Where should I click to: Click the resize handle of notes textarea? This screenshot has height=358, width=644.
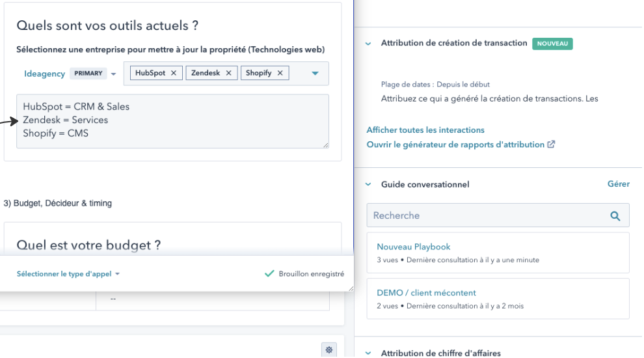(326, 145)
